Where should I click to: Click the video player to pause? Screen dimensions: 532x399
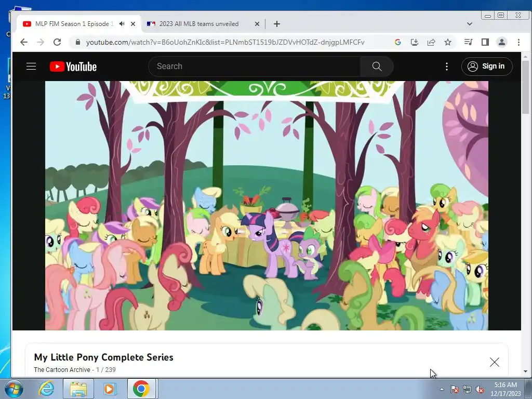pos(267,205)
